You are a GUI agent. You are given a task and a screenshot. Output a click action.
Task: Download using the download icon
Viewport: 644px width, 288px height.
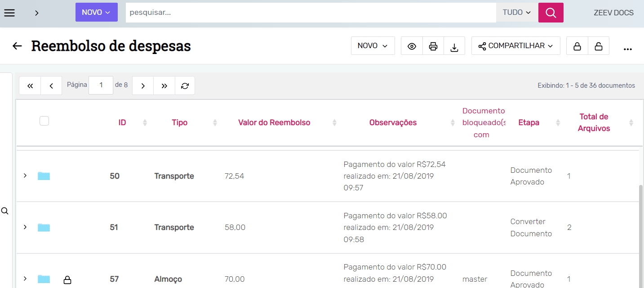[x=454, y=46]
